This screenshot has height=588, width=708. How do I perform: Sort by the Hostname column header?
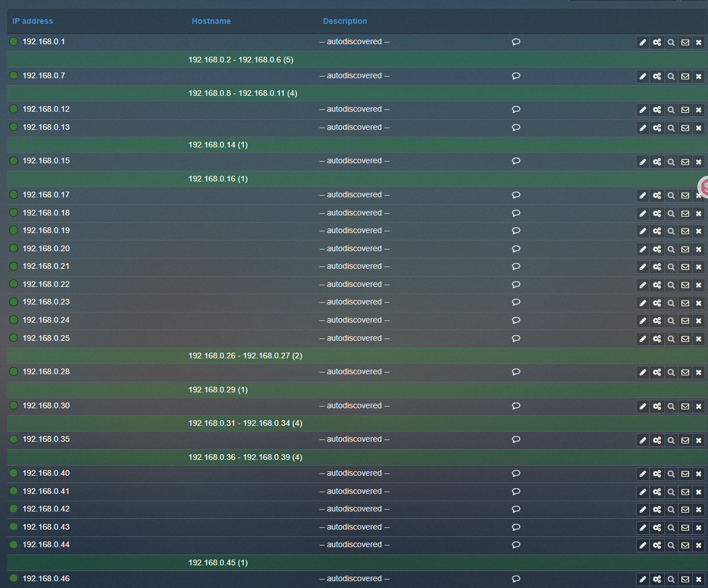[211, 21]
